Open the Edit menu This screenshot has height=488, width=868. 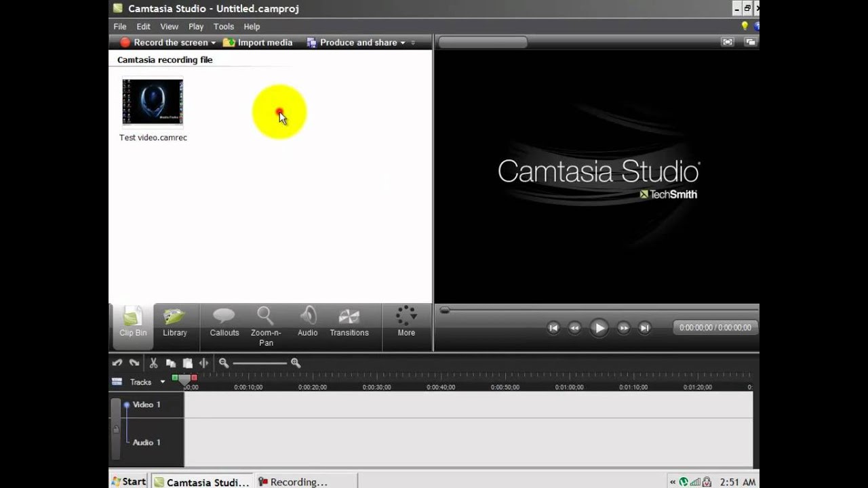point(143,26)
